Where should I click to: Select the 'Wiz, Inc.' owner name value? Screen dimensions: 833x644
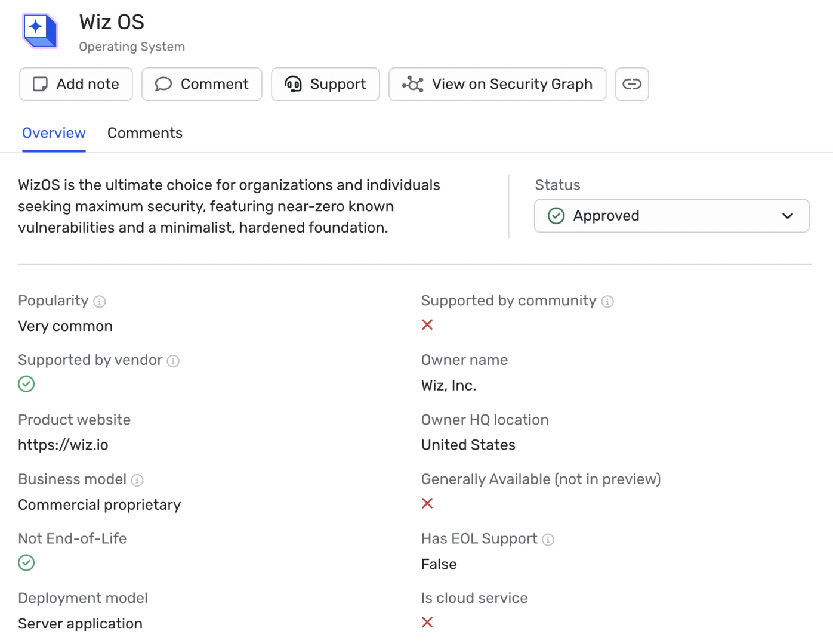pos(449,386)
